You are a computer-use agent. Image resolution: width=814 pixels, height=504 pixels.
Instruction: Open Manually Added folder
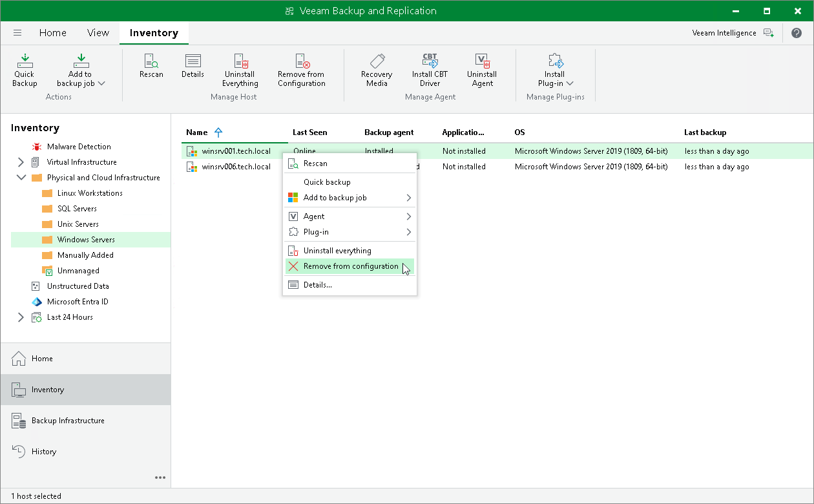85,255
